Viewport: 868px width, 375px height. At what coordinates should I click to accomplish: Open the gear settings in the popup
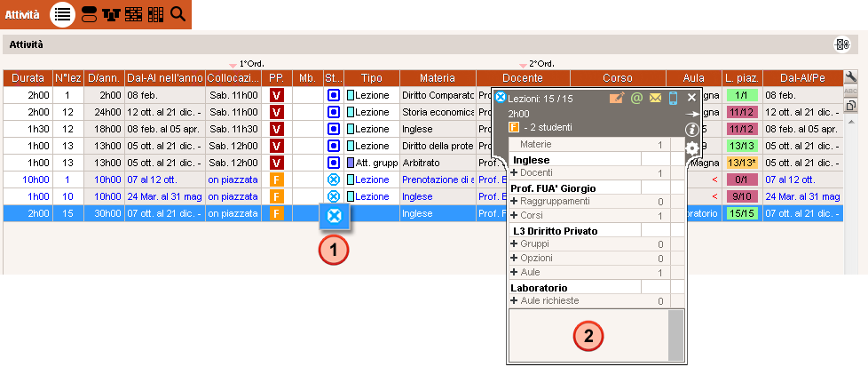692,148
